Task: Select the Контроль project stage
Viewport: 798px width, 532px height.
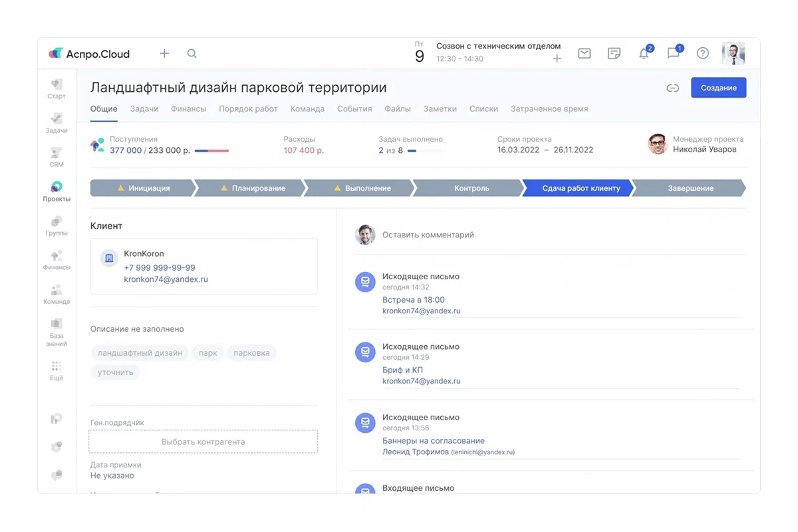Action: click(x=471, y=188)
